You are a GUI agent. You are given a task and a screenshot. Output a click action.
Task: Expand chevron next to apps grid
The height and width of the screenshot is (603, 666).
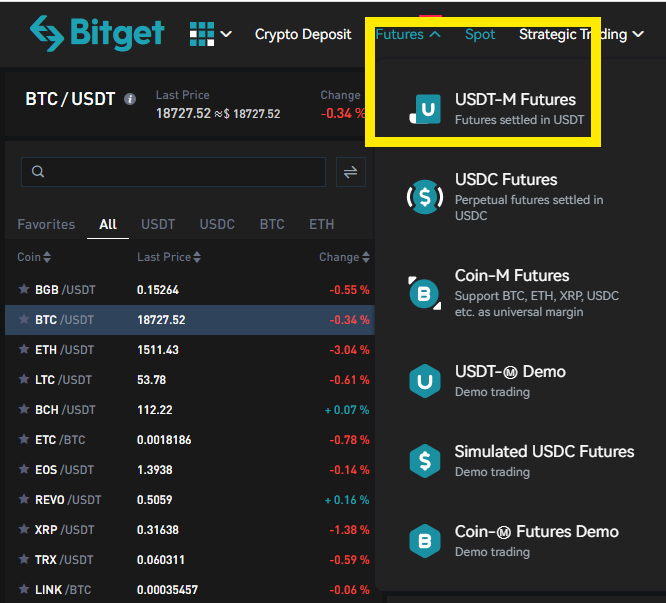226,34
